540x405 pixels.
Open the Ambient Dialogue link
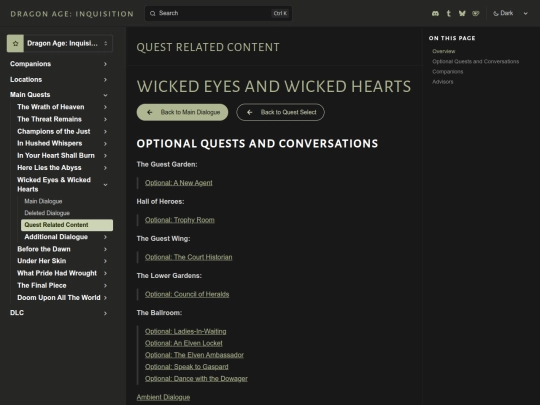click(x=163, y=397)
